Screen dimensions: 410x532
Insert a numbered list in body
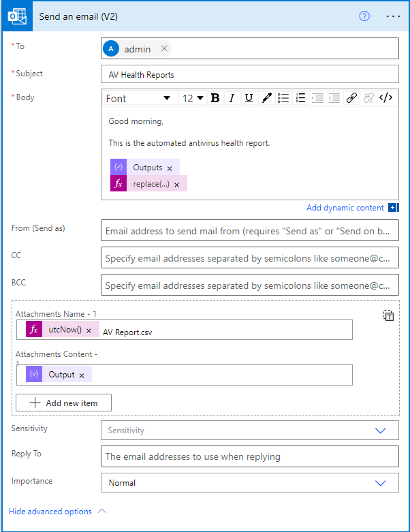(x=300, y=98)
